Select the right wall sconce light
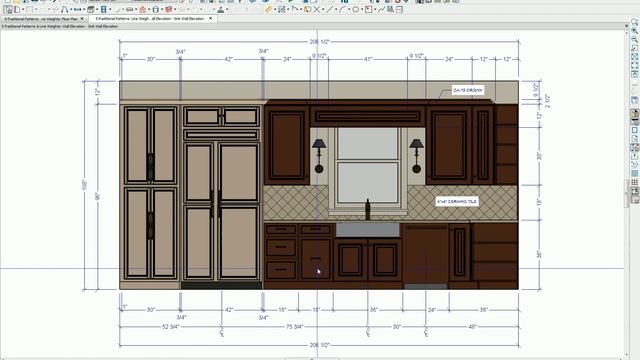 416,156
